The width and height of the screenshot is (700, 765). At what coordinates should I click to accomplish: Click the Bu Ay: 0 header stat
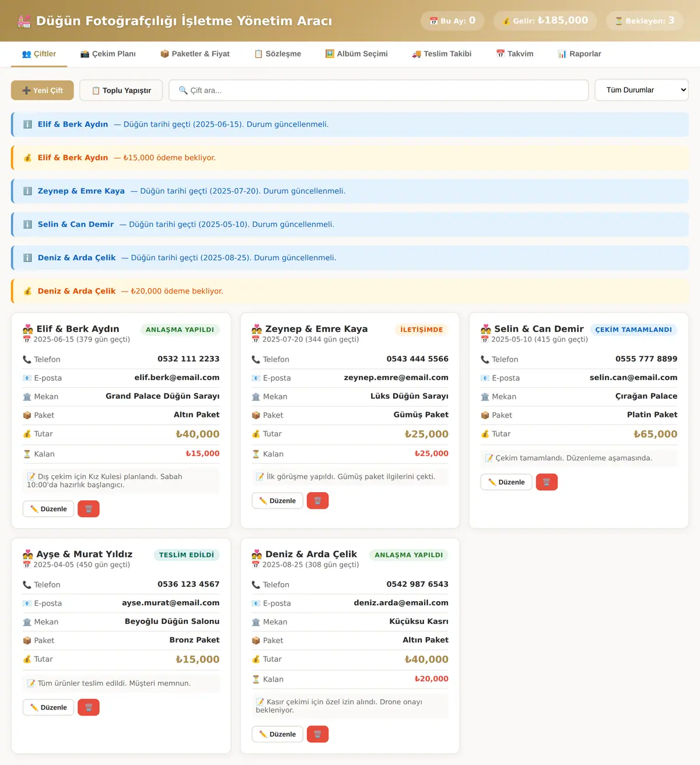[x=454, y=20]
